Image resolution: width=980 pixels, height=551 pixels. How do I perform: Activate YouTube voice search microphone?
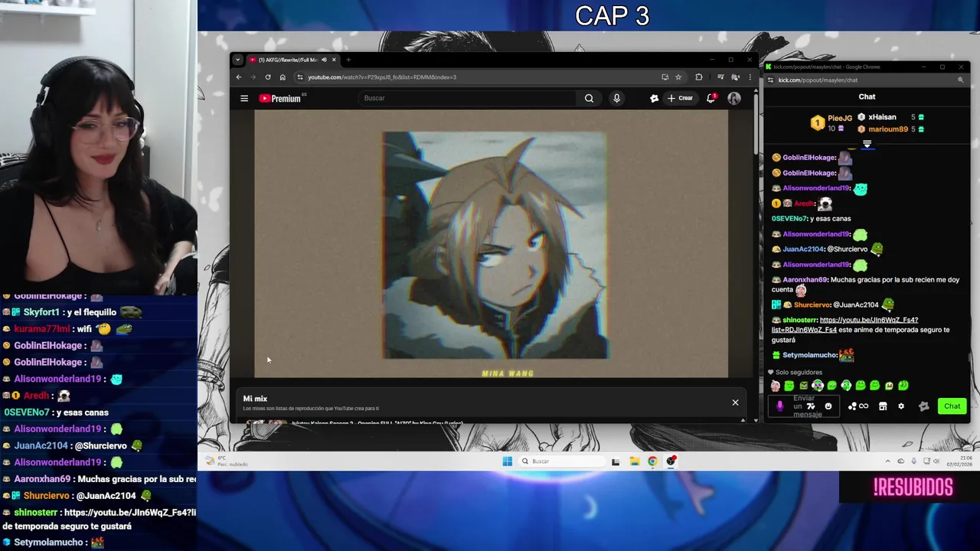point(616,98)
